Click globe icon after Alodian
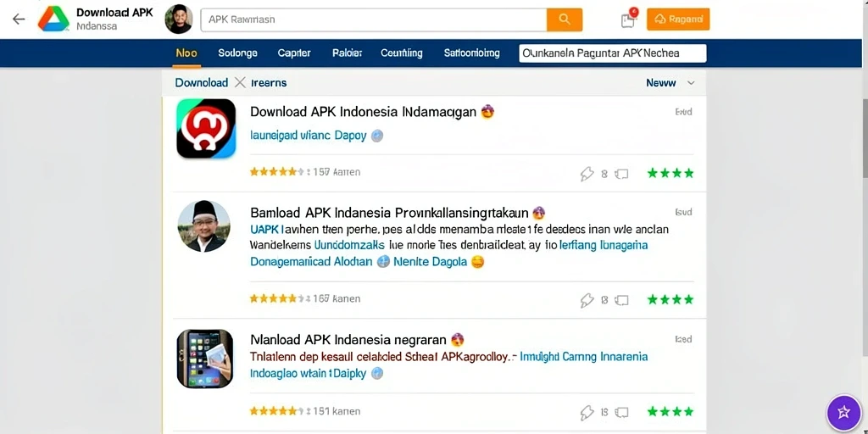 pos(383,261)
